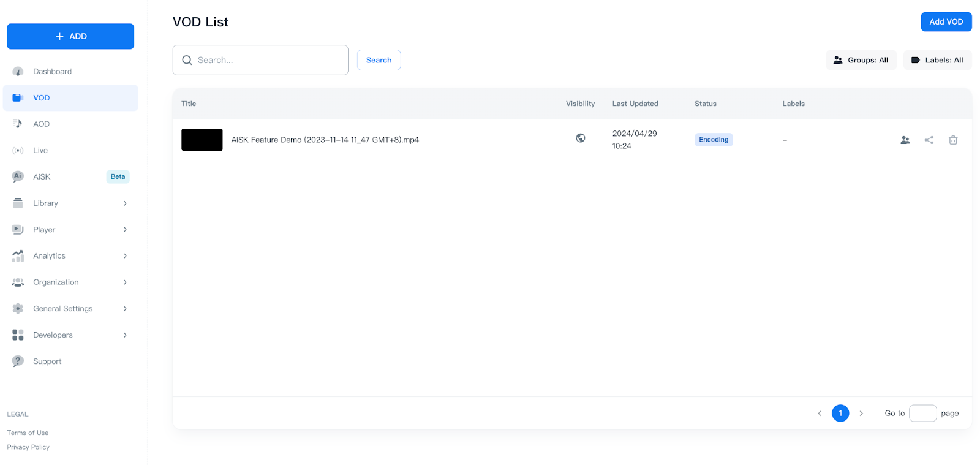This screenshot has height=465, width=980.
Task: Click the Add VOD button
Action: click(946, 21)
